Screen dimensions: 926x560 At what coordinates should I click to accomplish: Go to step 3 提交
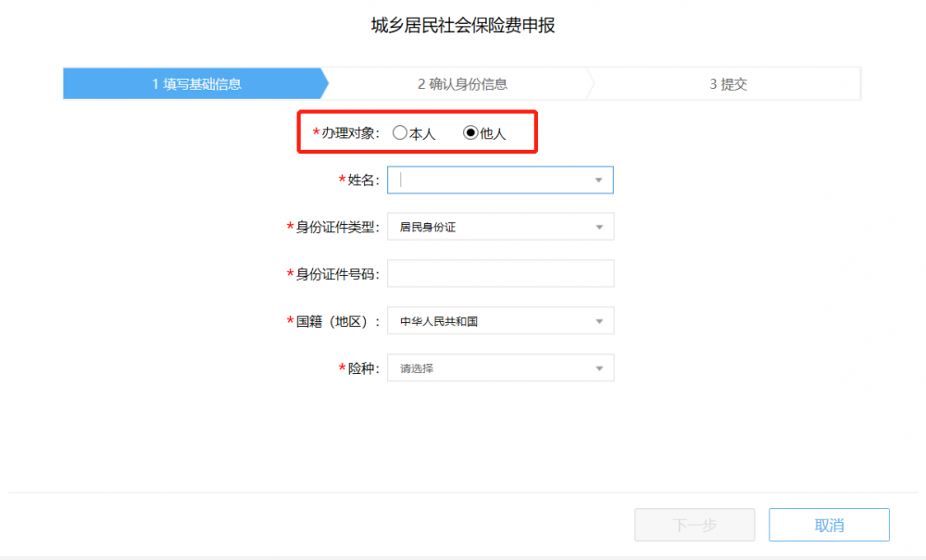pos(728,84)
